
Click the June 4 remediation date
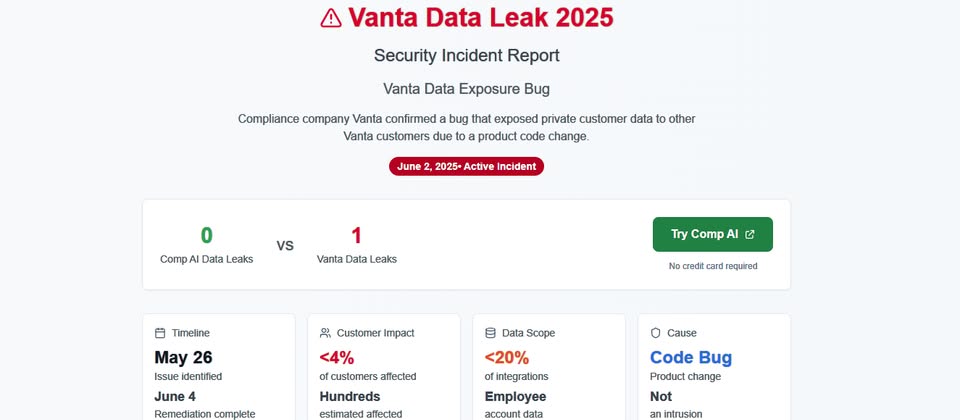(x=175, y=396)
